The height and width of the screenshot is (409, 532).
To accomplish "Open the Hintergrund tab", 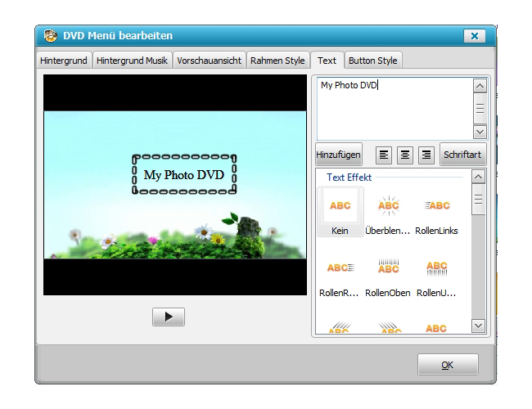I will [64, 61].
